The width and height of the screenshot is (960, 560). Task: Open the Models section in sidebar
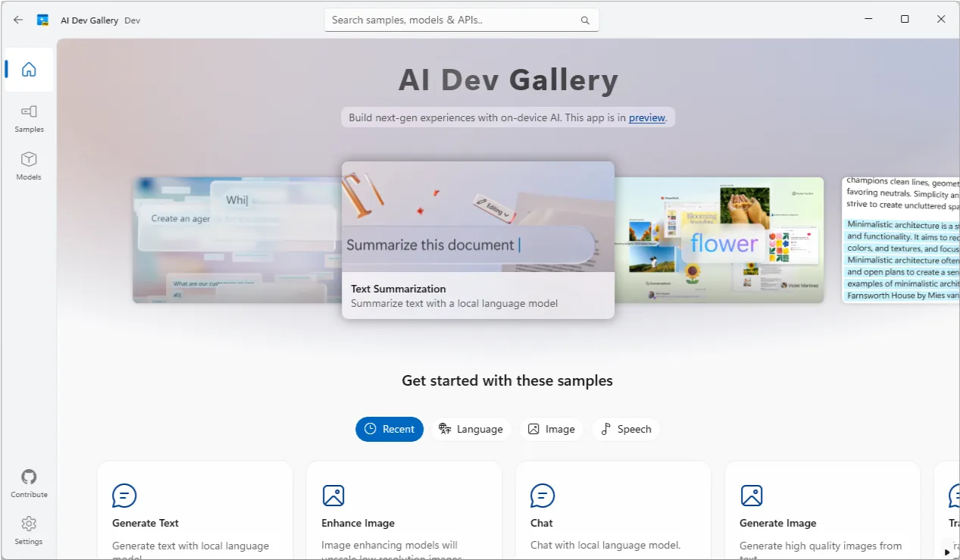pos(29,166)
